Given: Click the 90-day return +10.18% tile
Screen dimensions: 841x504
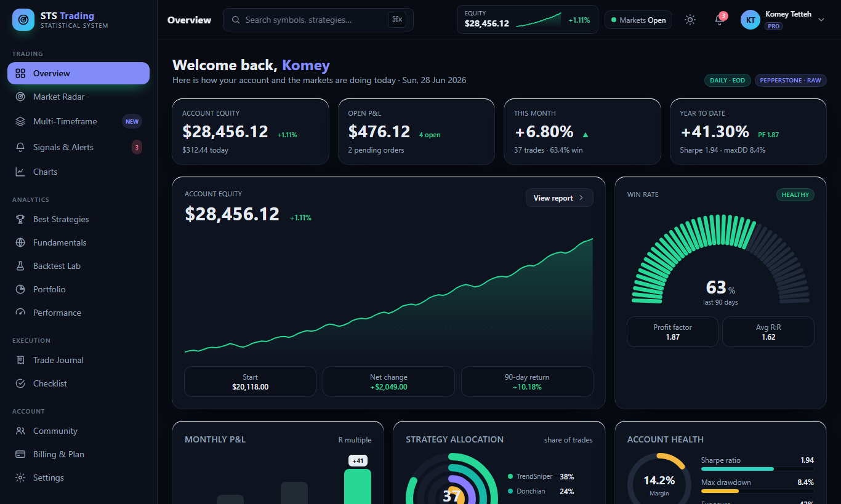Looking at the screenshot, I should (527, 382).
